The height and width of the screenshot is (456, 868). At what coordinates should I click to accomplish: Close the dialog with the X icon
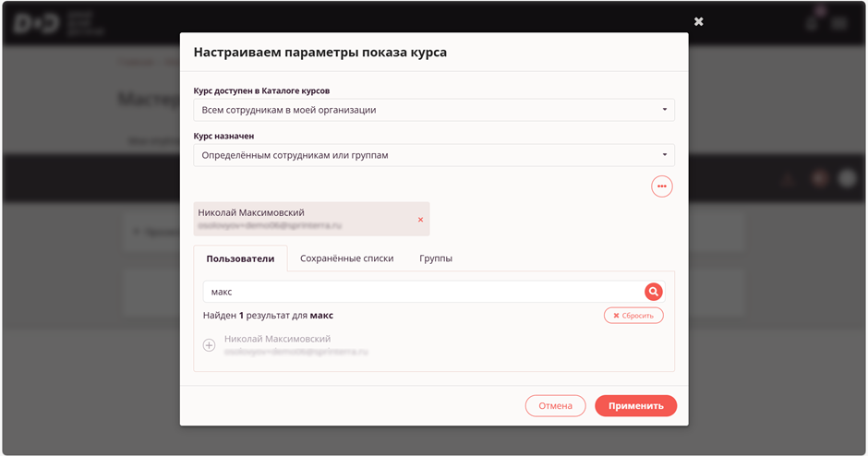699,21
